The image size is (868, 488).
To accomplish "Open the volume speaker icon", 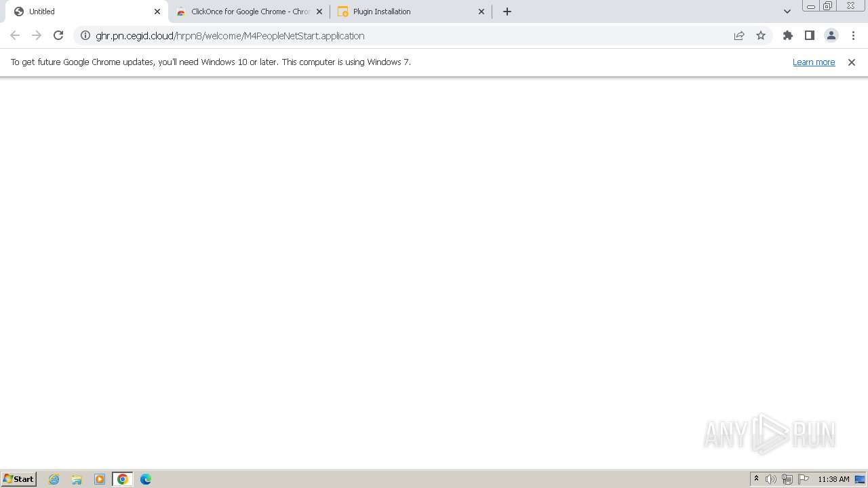I will click(771, 479).
